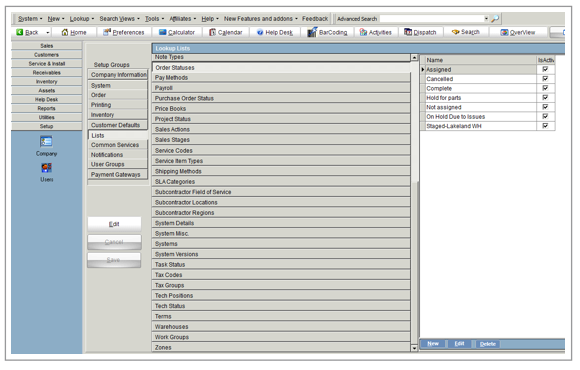Open the Activities toolbar item
The height and width of the screenshot is (370, 580).
click(x=375, y=32)
